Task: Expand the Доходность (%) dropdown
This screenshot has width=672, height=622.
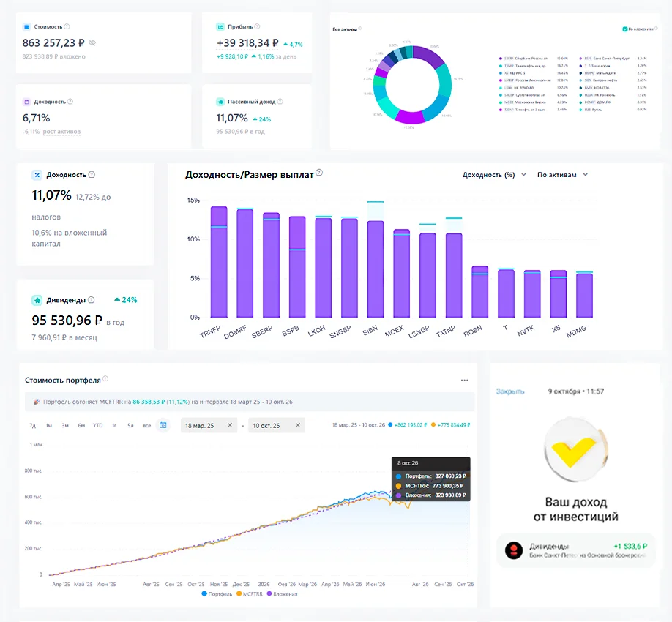Action: 493,175
